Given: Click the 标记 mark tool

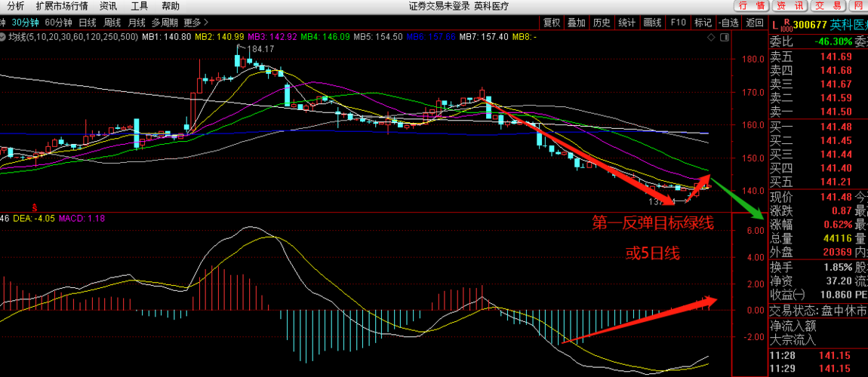Looking at the screenshot, I should tap(703, 23).
